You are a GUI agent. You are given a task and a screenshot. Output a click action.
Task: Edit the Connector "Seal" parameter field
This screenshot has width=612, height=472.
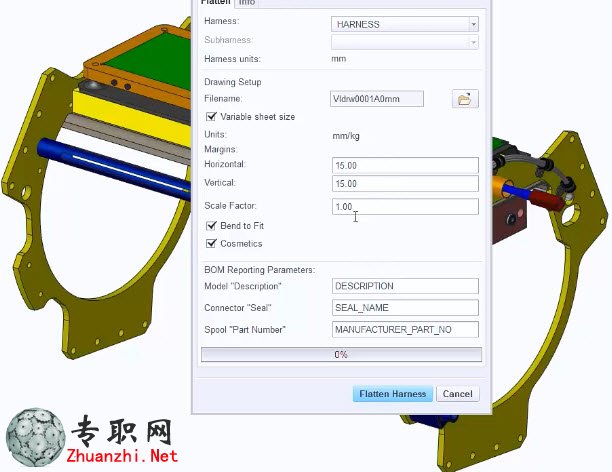click(405, 308)
